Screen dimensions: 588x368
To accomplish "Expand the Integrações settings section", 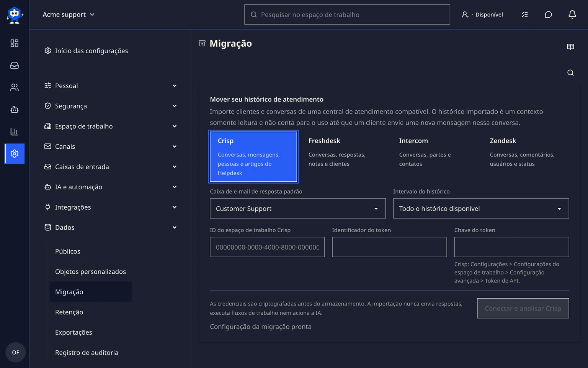I will [111, 207].
